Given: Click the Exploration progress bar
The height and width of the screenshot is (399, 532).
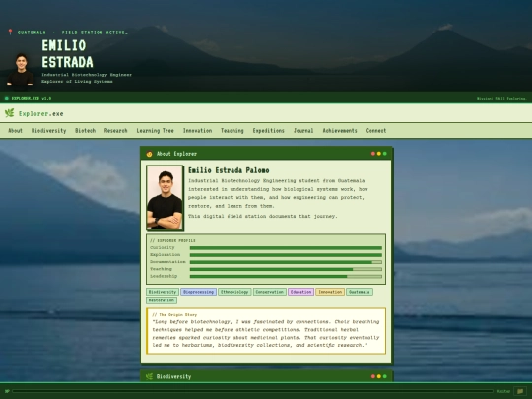Looking at the screenshot, I should point(286,255).
